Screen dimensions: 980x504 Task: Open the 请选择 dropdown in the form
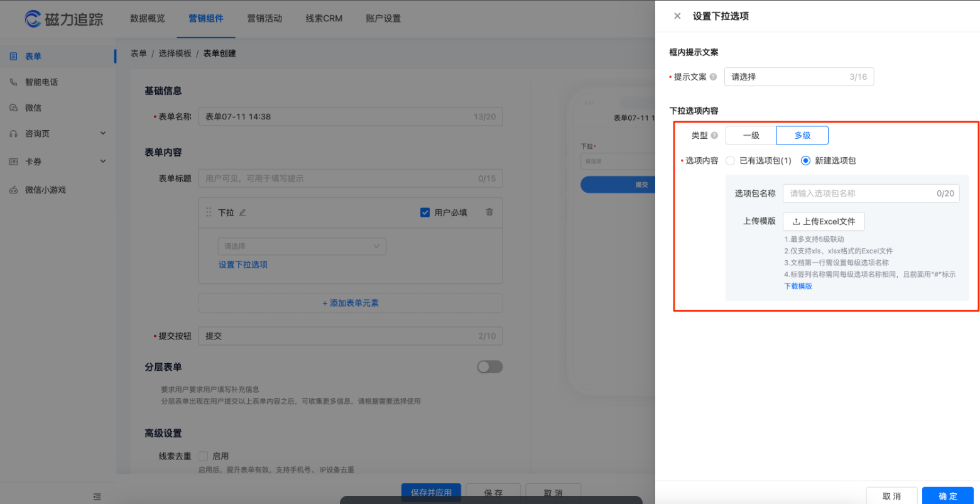[302, 246]
